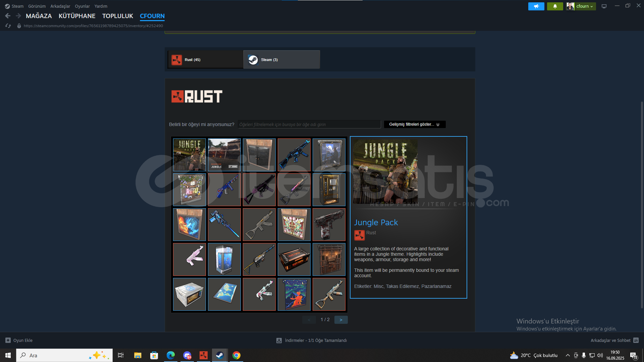Click the padlock icon beside the URL
Viewport: 644px width, 362px height.
(x=19, y=26)
